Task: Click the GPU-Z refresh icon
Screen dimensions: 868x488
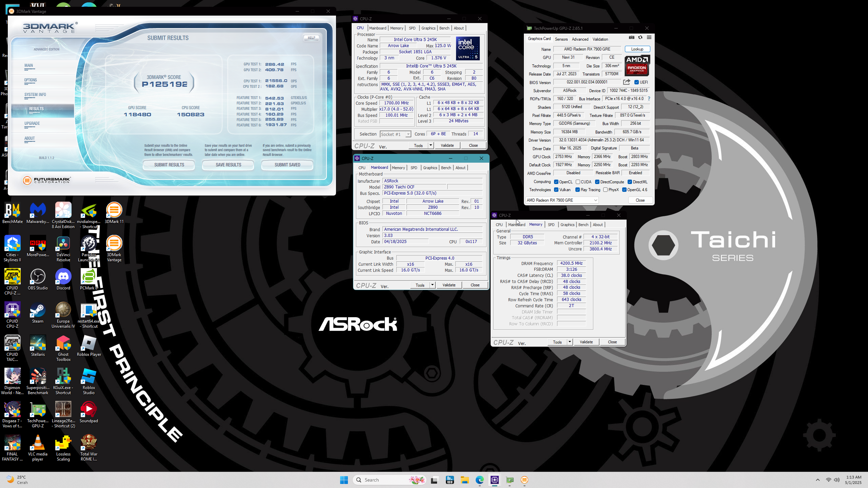Action: [640, 38]
